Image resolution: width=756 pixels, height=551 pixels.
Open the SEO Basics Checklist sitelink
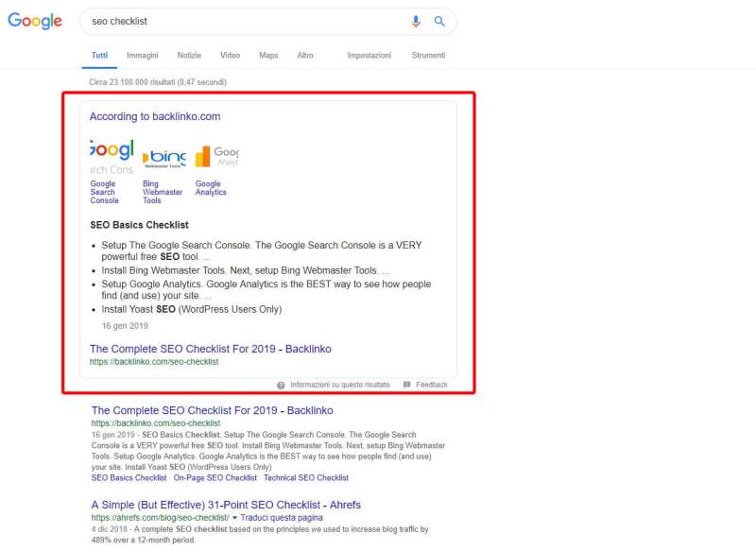pos(129,477)
